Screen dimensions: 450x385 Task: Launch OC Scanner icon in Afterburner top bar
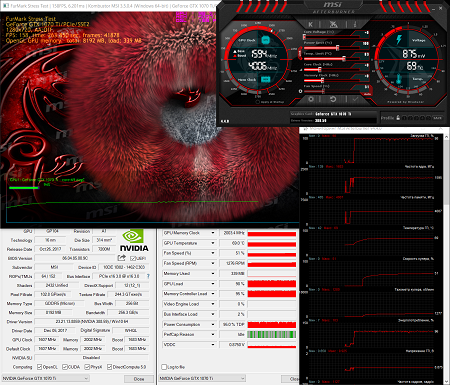(333, 24)
